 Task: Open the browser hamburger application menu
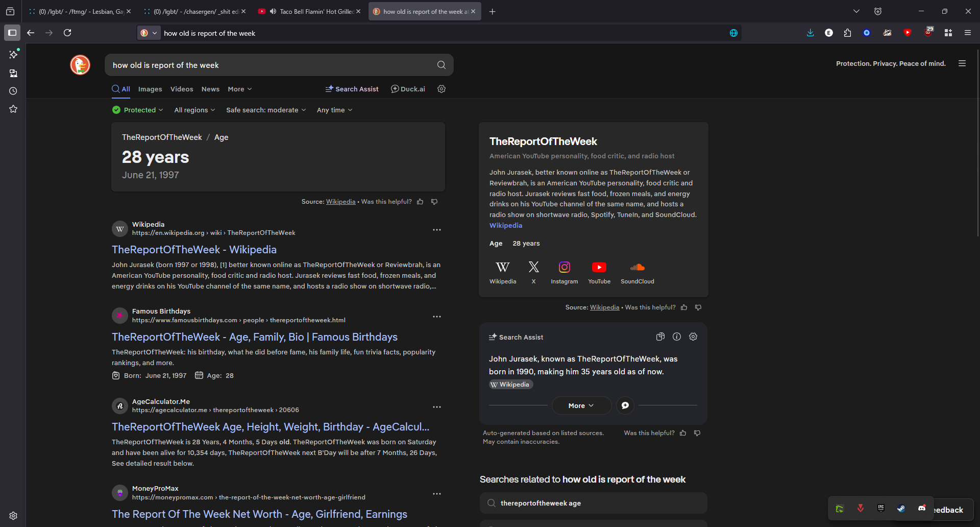[967, 33]
